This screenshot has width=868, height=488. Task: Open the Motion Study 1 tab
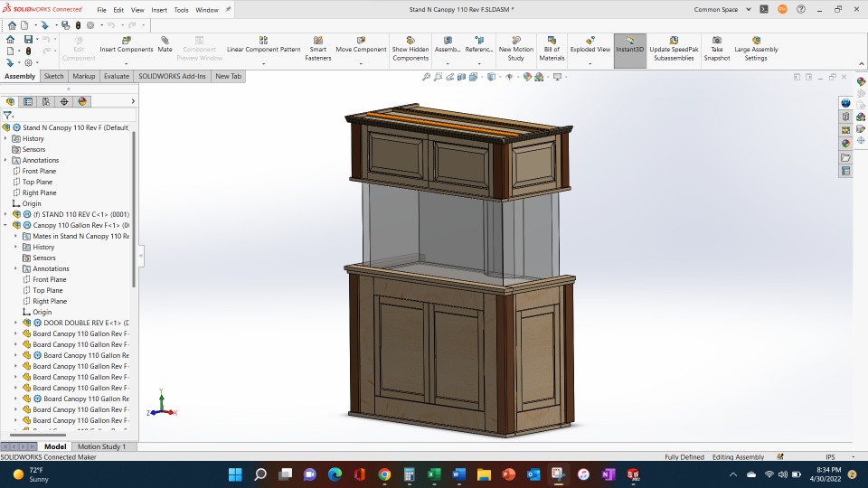coord(101,446)
